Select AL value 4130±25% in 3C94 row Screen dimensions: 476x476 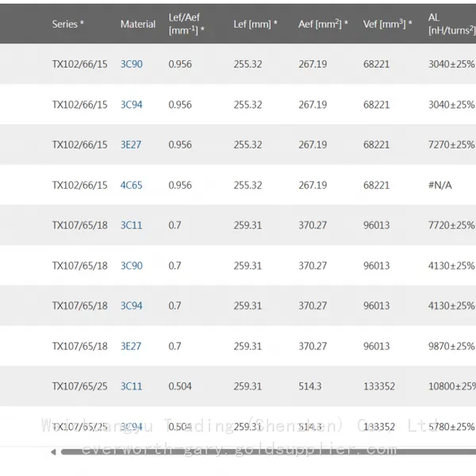tap(451, 305)
